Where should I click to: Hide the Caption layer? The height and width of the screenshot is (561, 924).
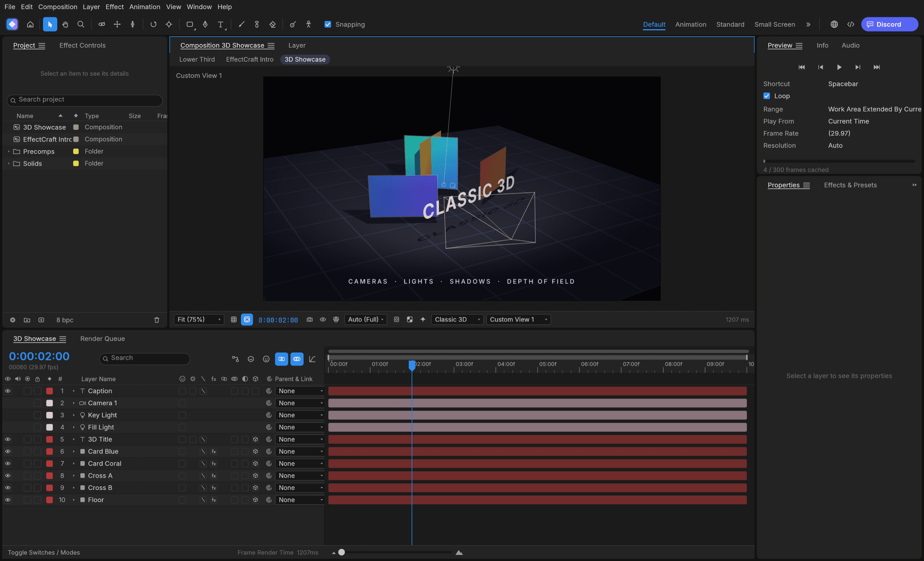(x=8, y=391)
